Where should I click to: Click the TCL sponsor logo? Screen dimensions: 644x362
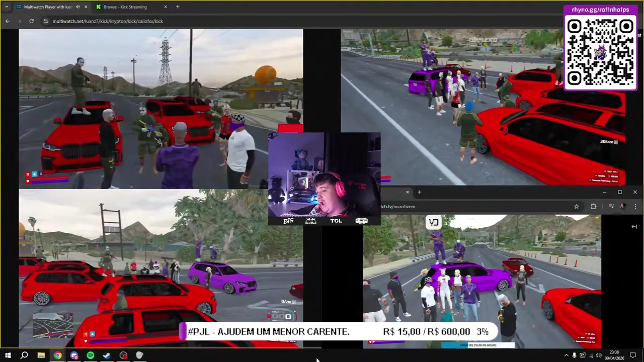click(x=336, y=221)
